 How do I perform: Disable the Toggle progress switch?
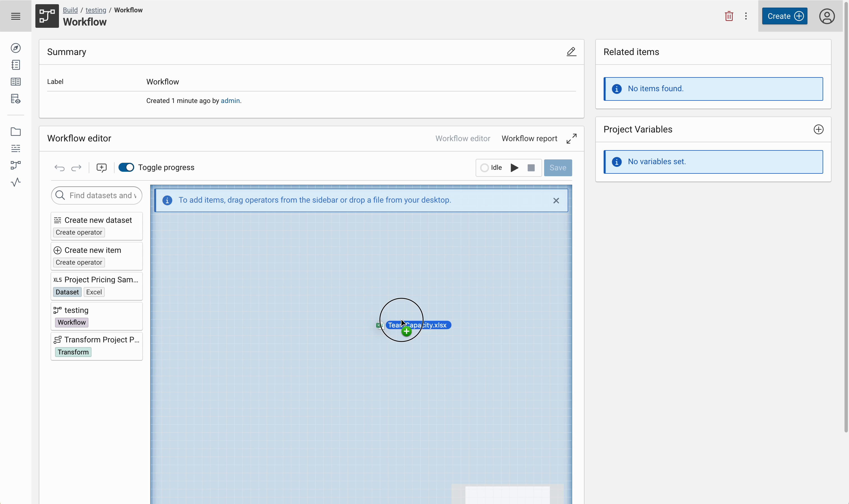pyautogui.click(x=126, y=168)
